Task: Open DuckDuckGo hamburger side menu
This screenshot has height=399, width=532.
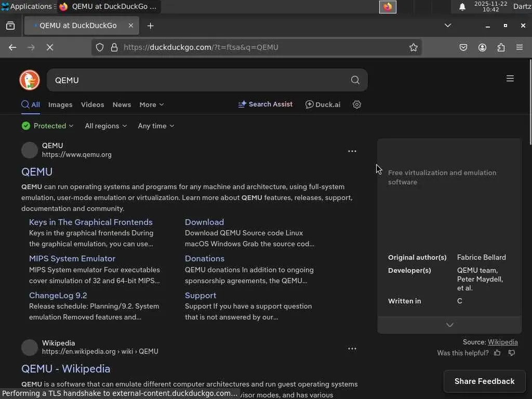Action: [x=510, y=79]
